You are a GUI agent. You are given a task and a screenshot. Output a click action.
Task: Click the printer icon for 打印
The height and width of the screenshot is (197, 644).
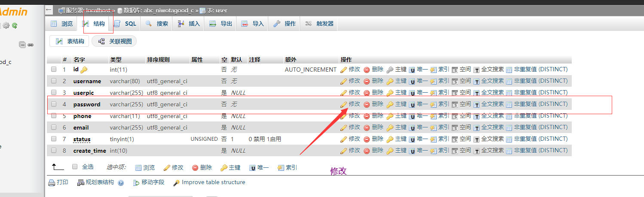click(x=52, y=183)
